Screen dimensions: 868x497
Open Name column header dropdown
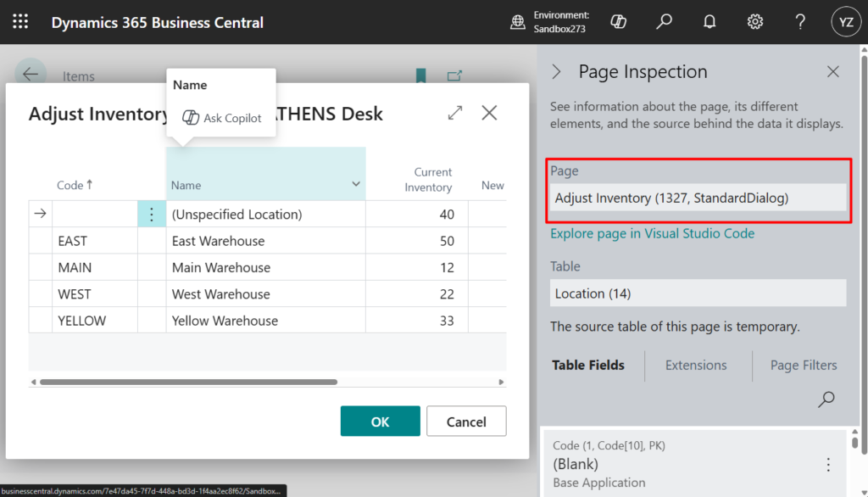(x=355, y=185)
